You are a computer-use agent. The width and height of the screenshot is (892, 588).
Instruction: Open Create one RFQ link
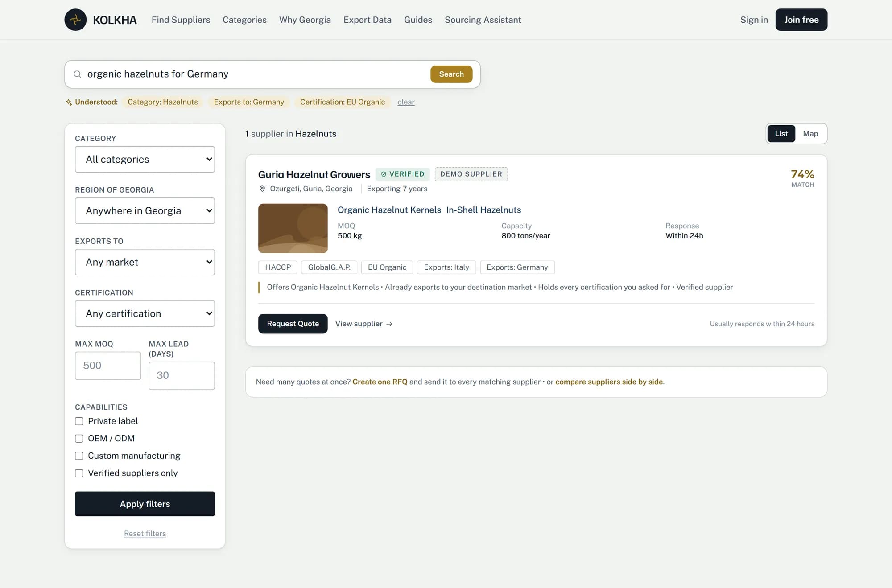pos(380,382)
